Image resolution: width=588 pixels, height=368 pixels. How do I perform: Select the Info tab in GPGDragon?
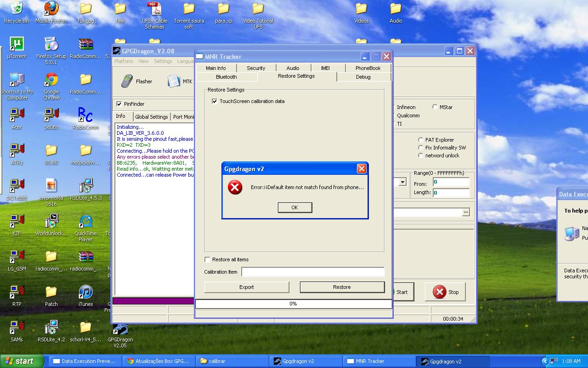120,116
